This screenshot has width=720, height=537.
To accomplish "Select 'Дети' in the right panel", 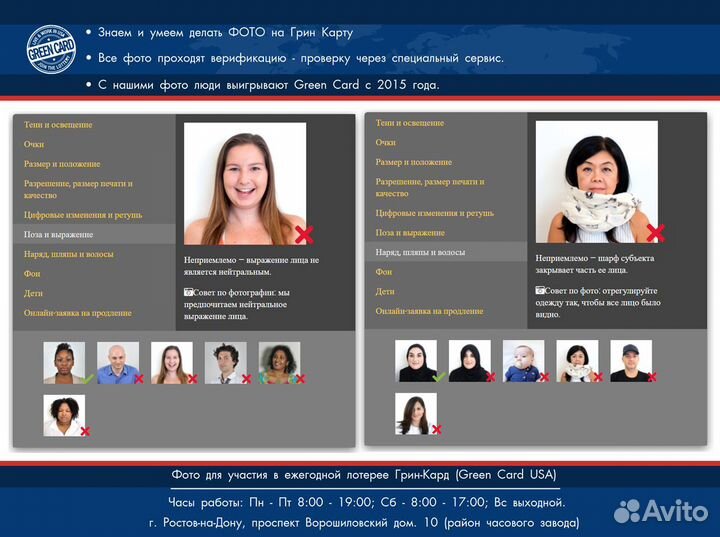I will (x=385, y=291).
